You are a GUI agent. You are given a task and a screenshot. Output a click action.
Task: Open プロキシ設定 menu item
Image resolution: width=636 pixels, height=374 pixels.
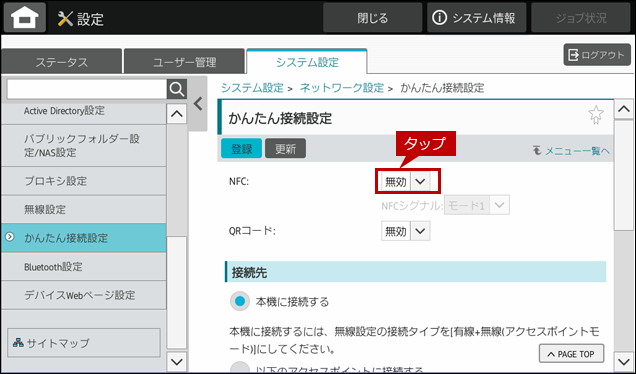pyautogui.click(x=84, y=181)
